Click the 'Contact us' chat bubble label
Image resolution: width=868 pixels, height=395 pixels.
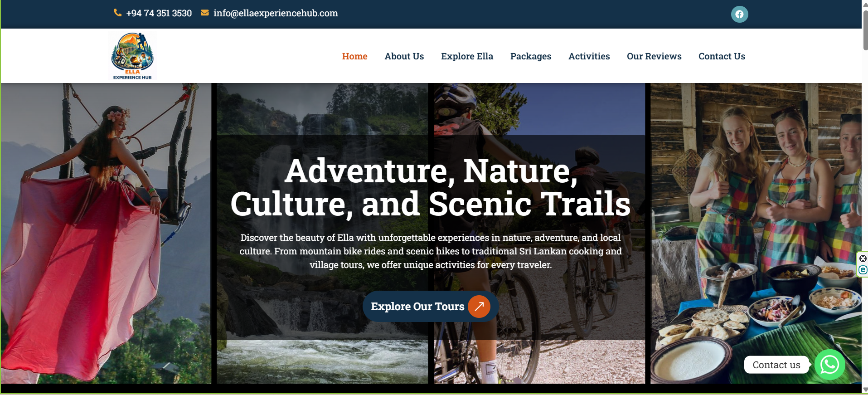point(776,365)
